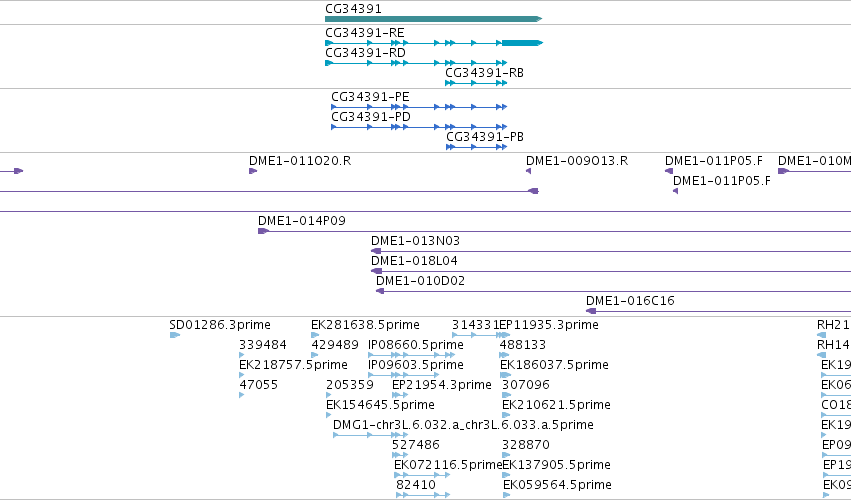The width and height of the screenshot is (851, 500).
Task: Click the 307096 EST label
Action: pos(525,385)
